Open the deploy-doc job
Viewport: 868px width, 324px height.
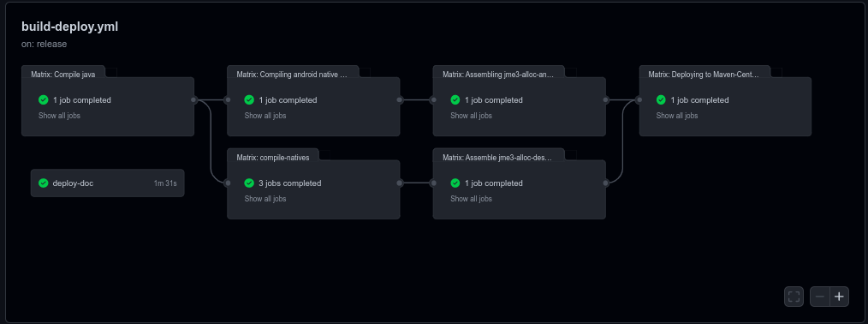(107, 183)
